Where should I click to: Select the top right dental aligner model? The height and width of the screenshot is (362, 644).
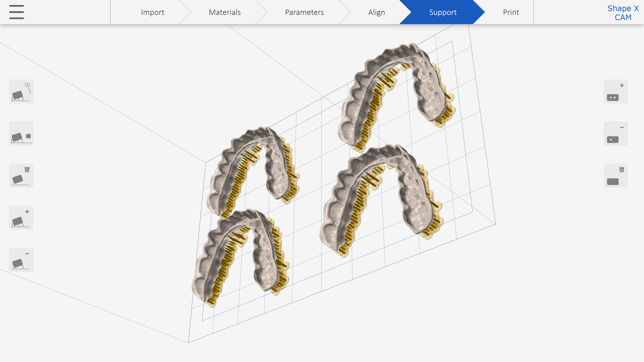[396, 94]
